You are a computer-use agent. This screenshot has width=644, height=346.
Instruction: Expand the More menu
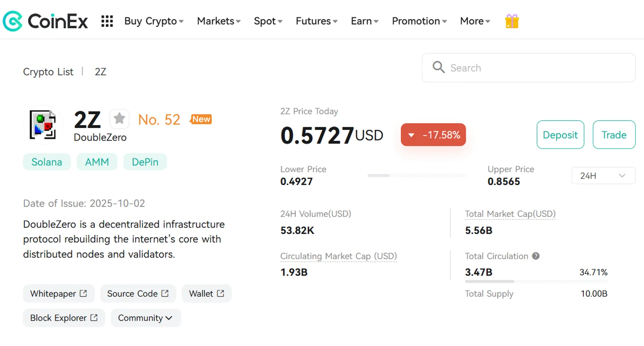[475, 21]
